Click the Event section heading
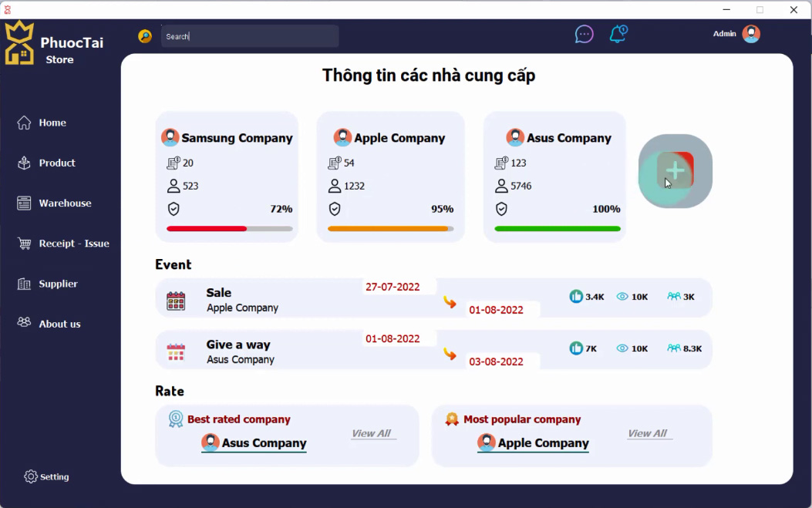The width and height of the screenshot is (812, 508). coord(173,264)
